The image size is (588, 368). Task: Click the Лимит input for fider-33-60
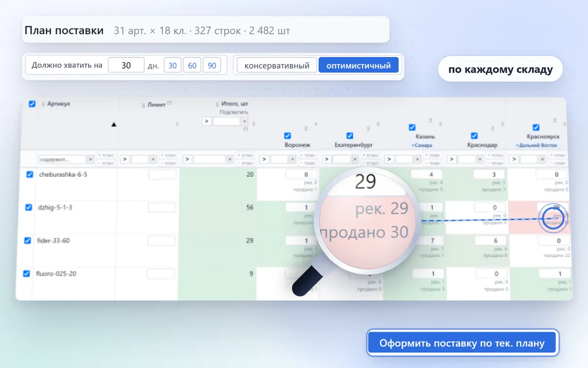tap(161, 241)
